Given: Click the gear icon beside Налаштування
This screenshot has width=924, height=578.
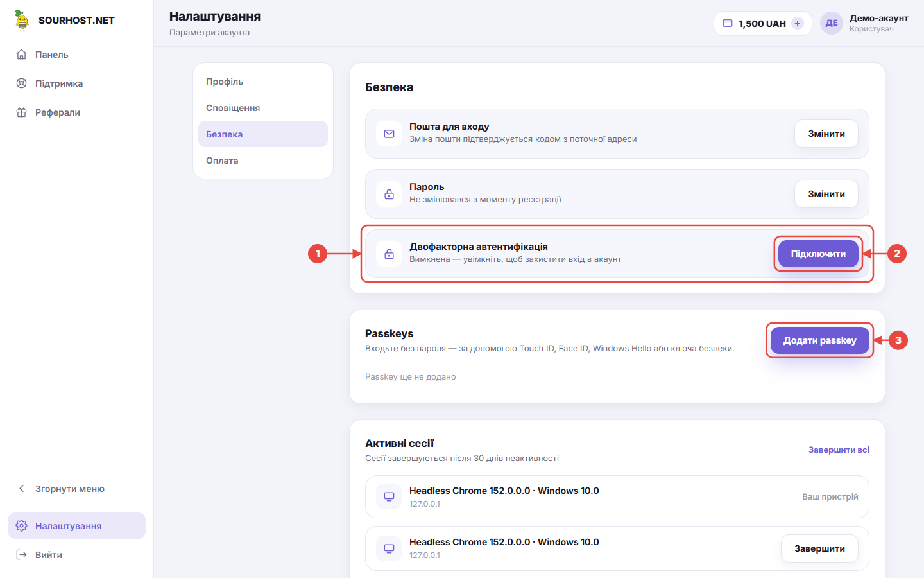Looking at the screenshot, I should pyautogui.click(x=21, y=526).
